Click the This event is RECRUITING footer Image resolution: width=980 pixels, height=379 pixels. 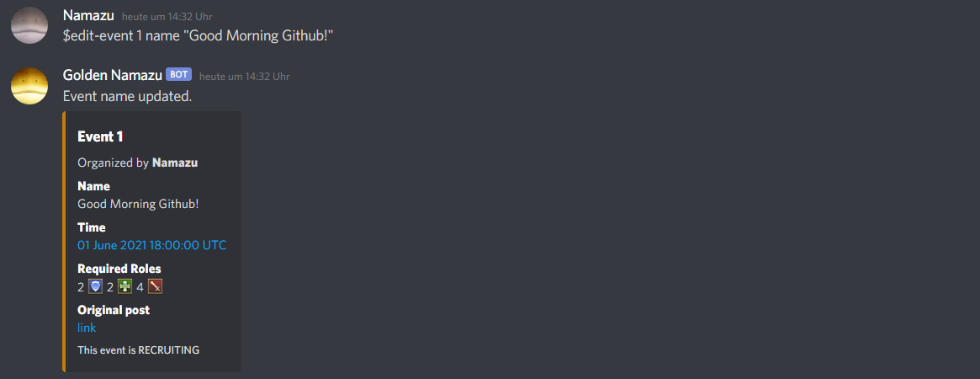[138, 350]
